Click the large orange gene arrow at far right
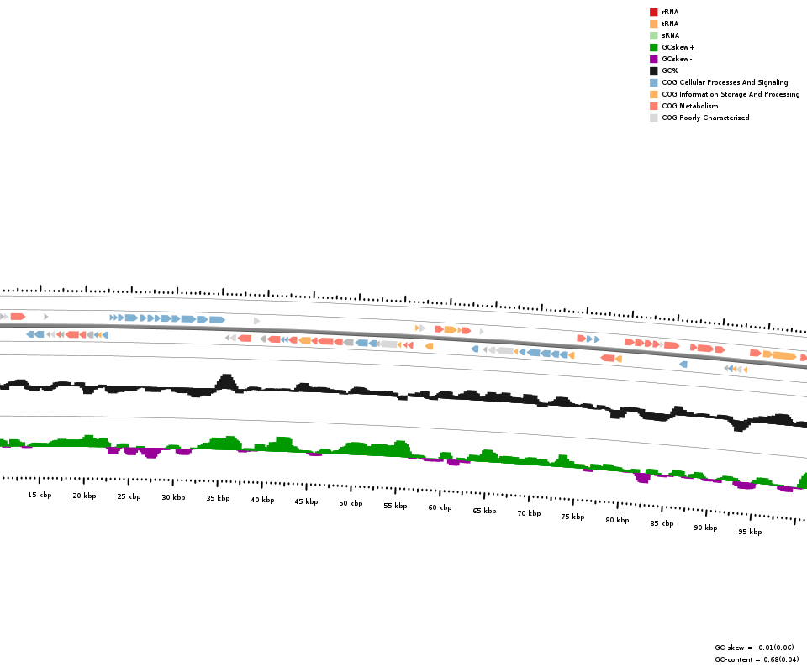The height and width of the screenshot is (672, 807). pos(784,356)
